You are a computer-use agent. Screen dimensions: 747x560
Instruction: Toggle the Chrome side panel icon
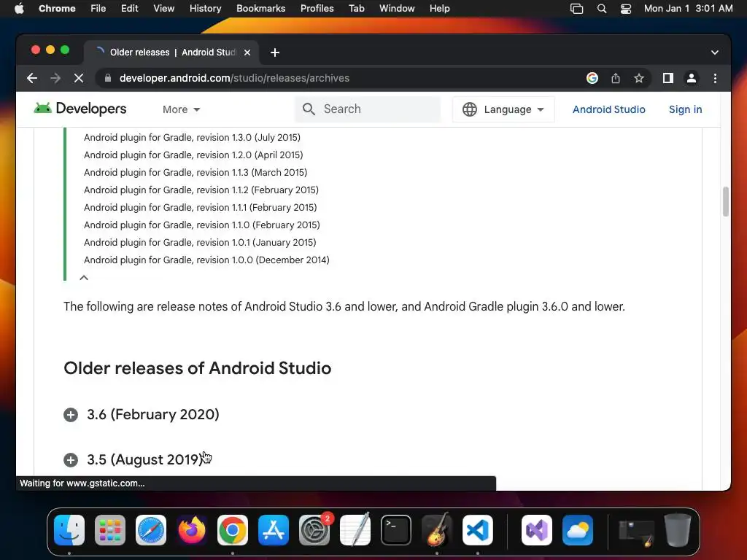tap(668, 78)
